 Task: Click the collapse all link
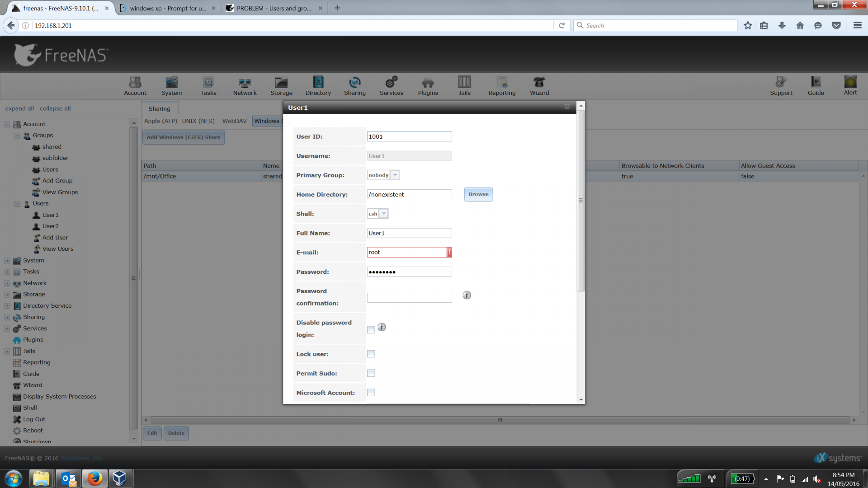55,108
